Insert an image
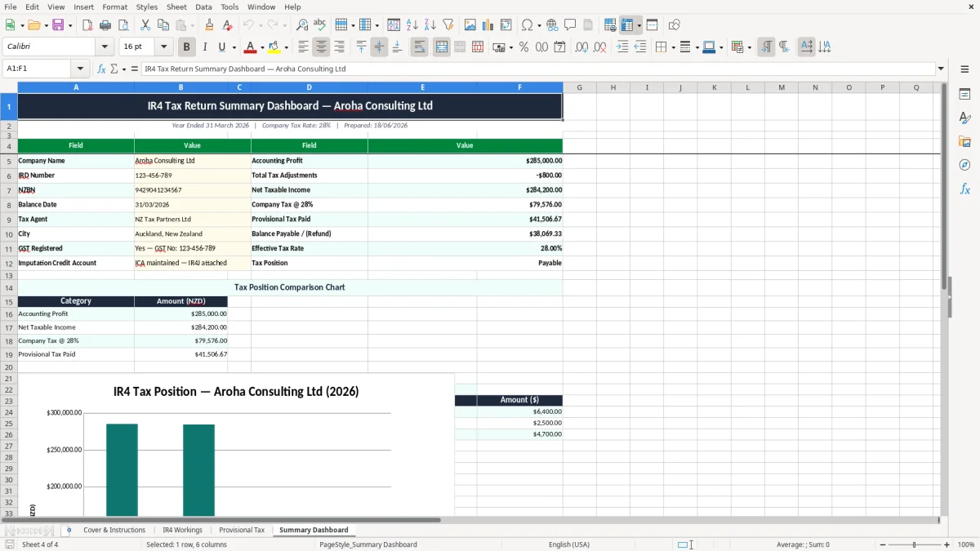Viewport: 980px width, 551px height. click(x=470, y=25)
